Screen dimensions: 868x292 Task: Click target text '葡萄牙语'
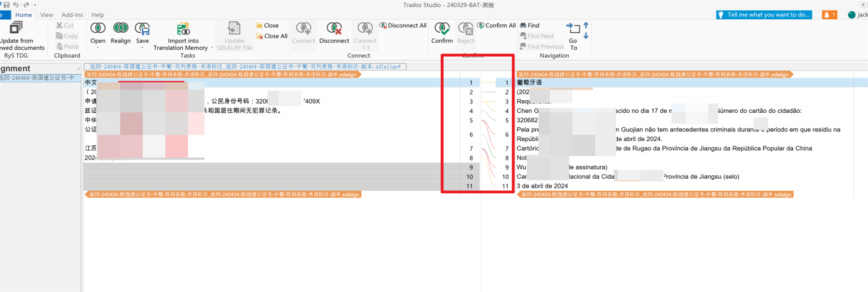click(x=529, y=83)
